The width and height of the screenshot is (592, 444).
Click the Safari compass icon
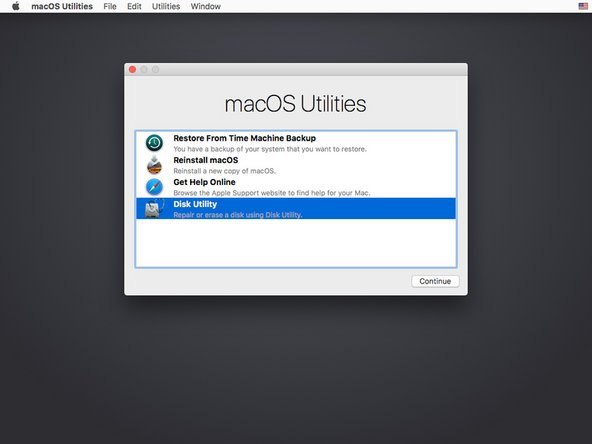tap(154, 187)
